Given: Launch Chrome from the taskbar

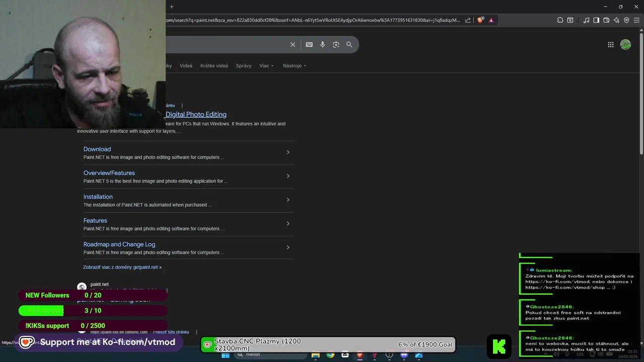Looking at the screenshot, I should 330,355.
